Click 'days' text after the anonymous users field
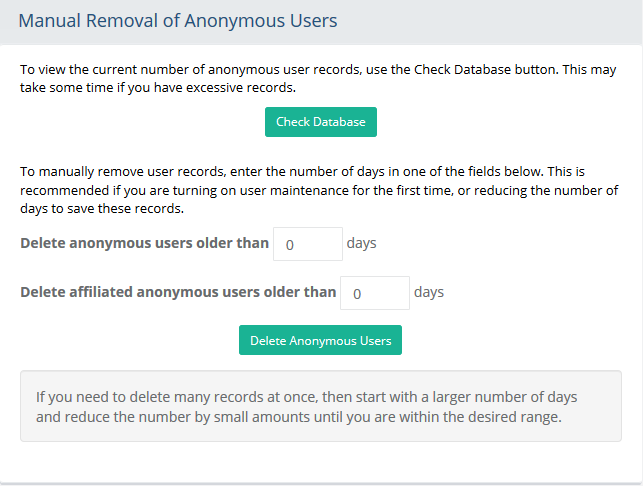643x486 pixels. point(361,243)
